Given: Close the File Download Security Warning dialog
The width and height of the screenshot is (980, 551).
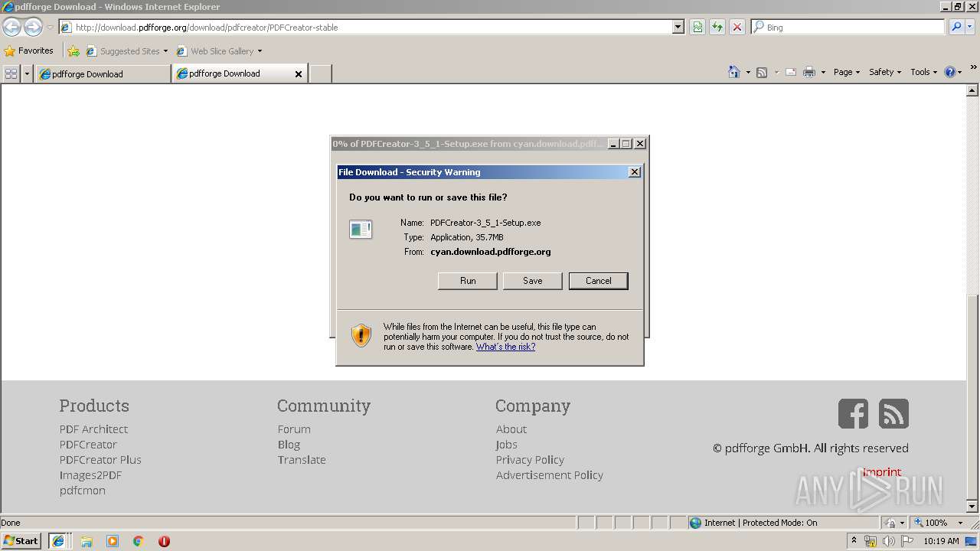Looking at the screenshot, I should [634, 172].
